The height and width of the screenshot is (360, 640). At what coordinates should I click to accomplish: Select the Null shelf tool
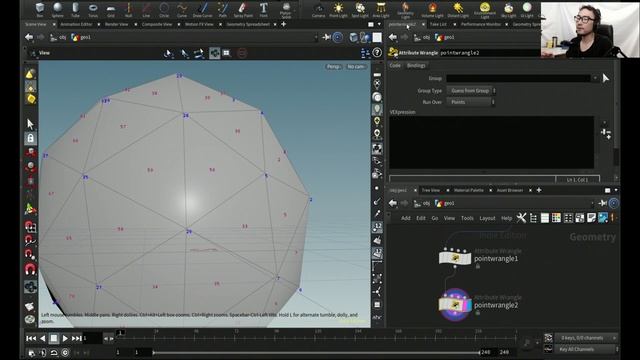[x=129, y=9]
